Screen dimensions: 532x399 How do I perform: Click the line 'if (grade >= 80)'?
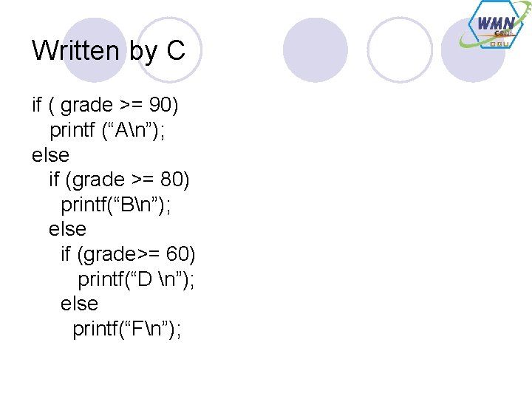click(x=119, y=180)
